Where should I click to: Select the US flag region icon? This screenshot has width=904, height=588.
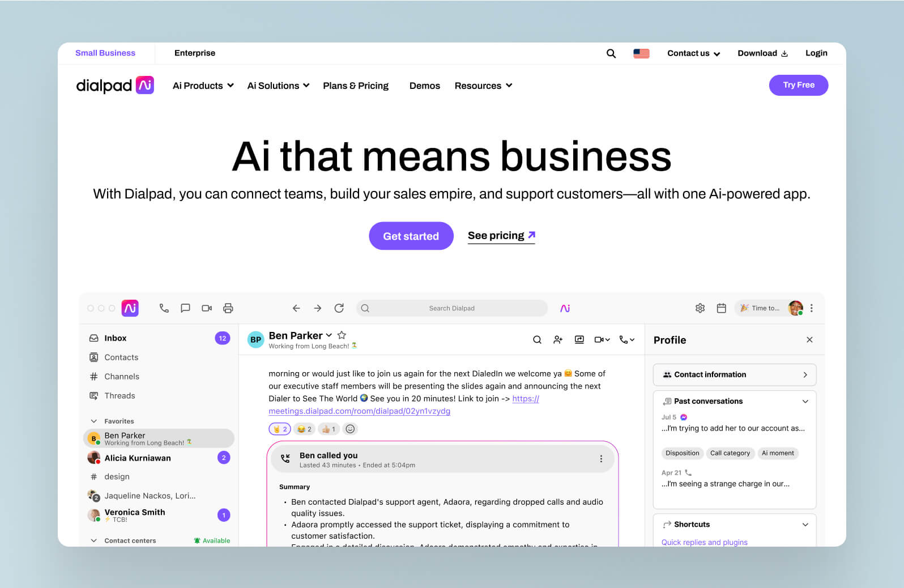641,53
